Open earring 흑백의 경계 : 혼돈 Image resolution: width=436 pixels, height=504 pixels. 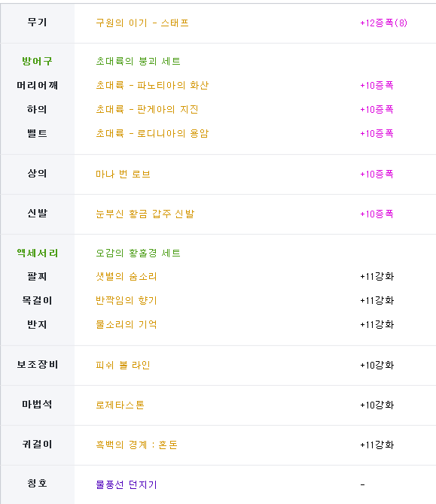pos(137,445)
